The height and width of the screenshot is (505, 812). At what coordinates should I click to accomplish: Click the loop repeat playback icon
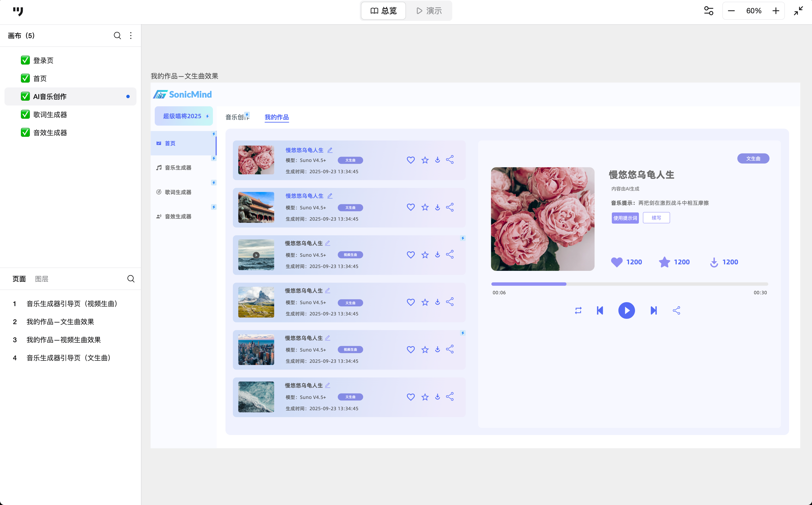[578, 310]
